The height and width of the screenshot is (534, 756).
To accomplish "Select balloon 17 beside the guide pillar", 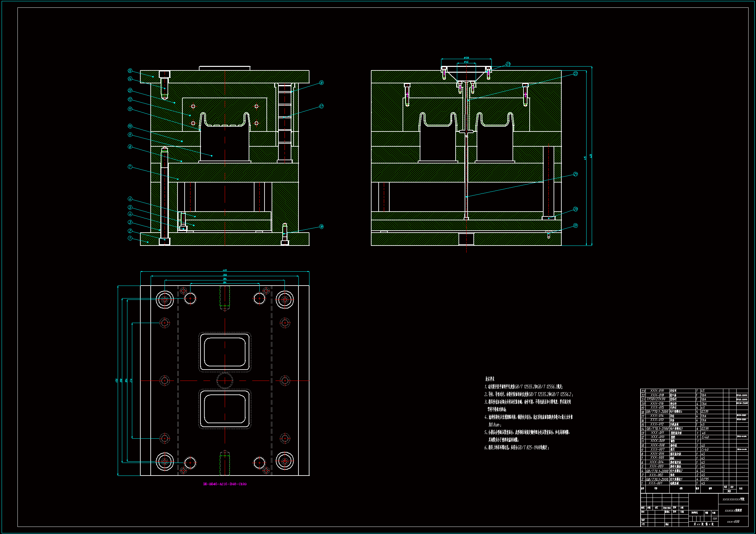I will point(321,106).
